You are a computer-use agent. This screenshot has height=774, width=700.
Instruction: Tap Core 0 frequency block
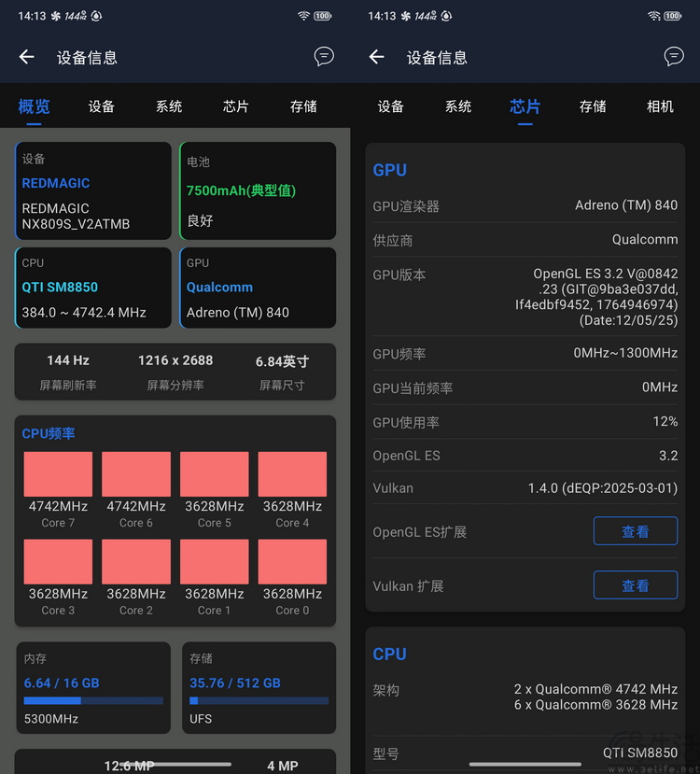292,562
